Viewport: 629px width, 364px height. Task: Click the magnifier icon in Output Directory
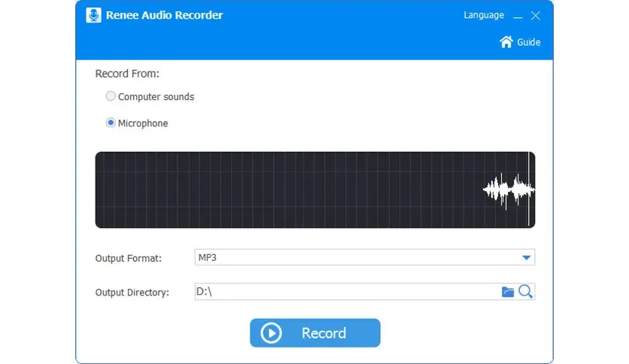click(x=525, y=292)
